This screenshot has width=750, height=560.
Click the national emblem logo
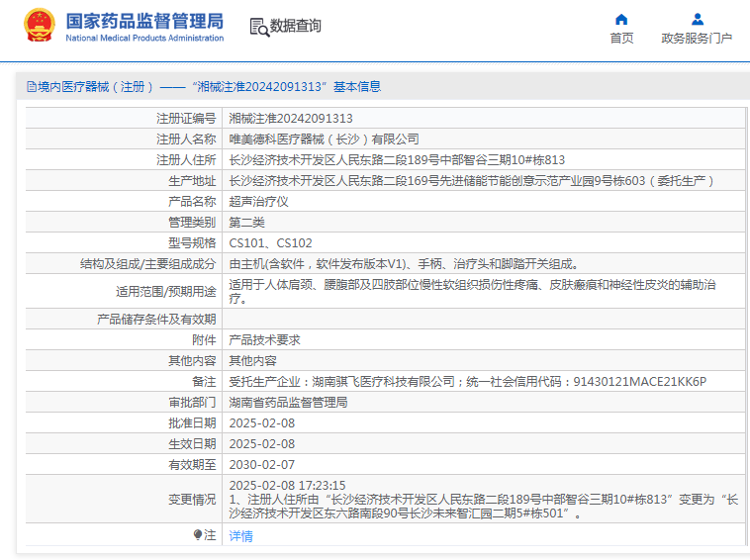point(40,26)
